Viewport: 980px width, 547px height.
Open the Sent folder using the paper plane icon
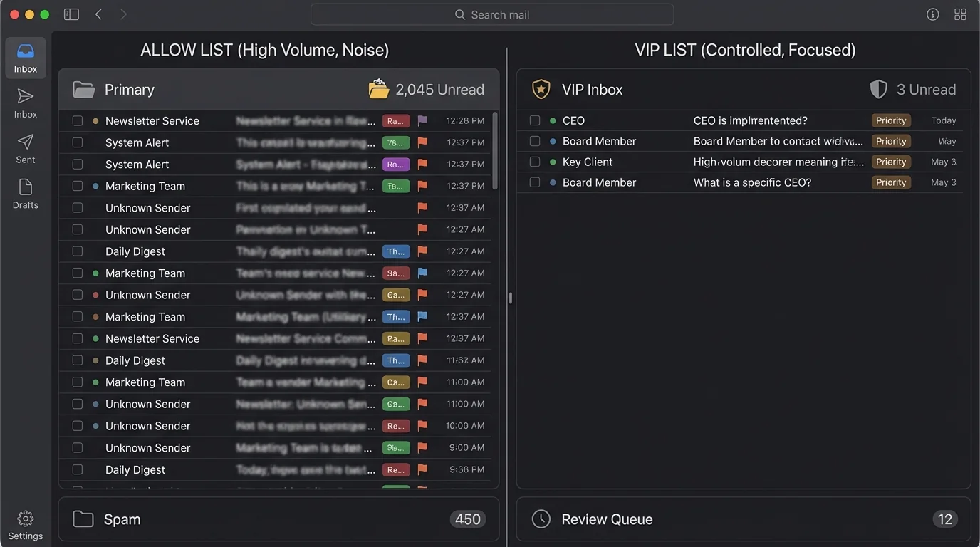pos(25,148)
